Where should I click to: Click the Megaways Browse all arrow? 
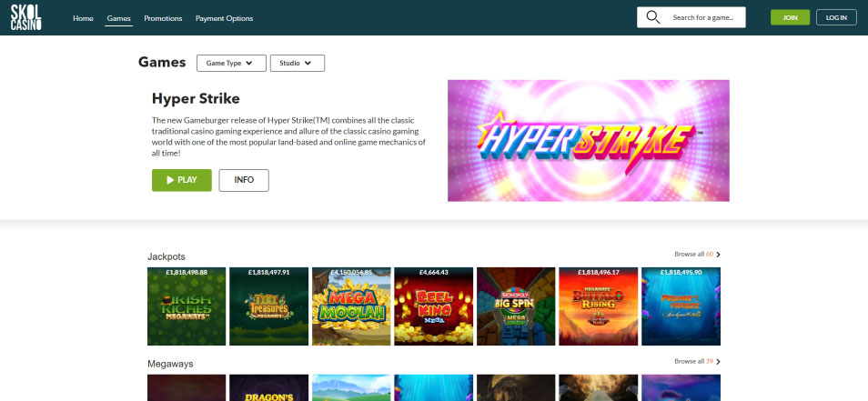pyautogui.click(x=719, y=362)
